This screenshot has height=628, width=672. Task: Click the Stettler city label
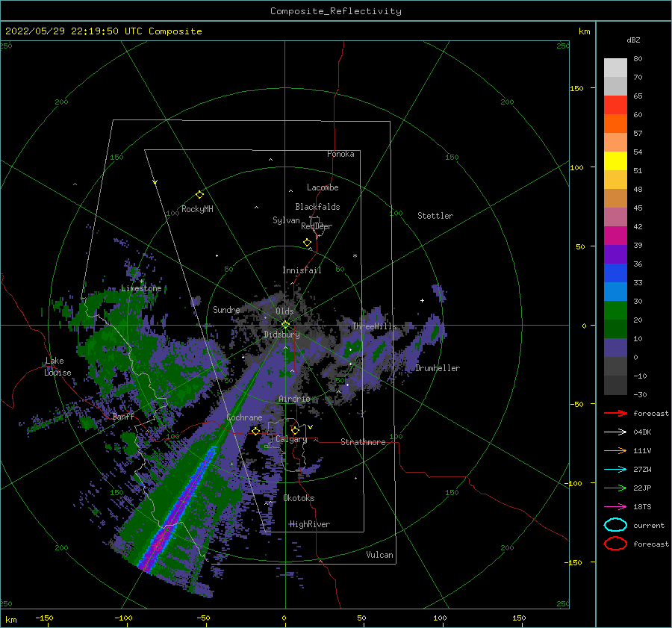(435, 216)
